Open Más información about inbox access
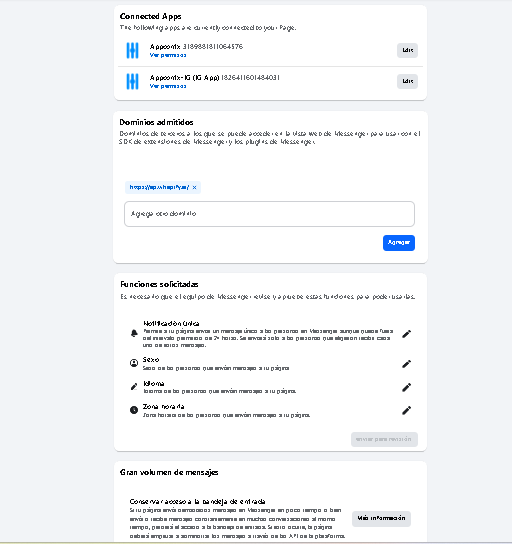512x544 pixels. pos(381,518)
